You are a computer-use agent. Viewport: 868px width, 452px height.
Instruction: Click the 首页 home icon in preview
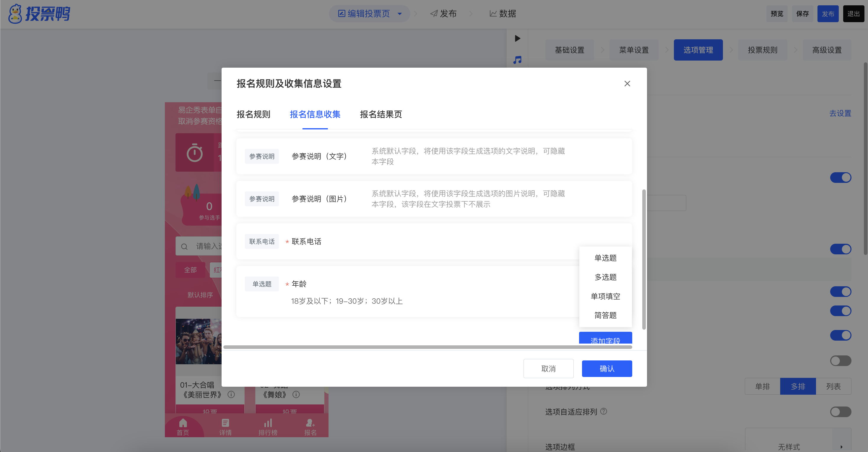pyautogui.click(x=183, y=423)
